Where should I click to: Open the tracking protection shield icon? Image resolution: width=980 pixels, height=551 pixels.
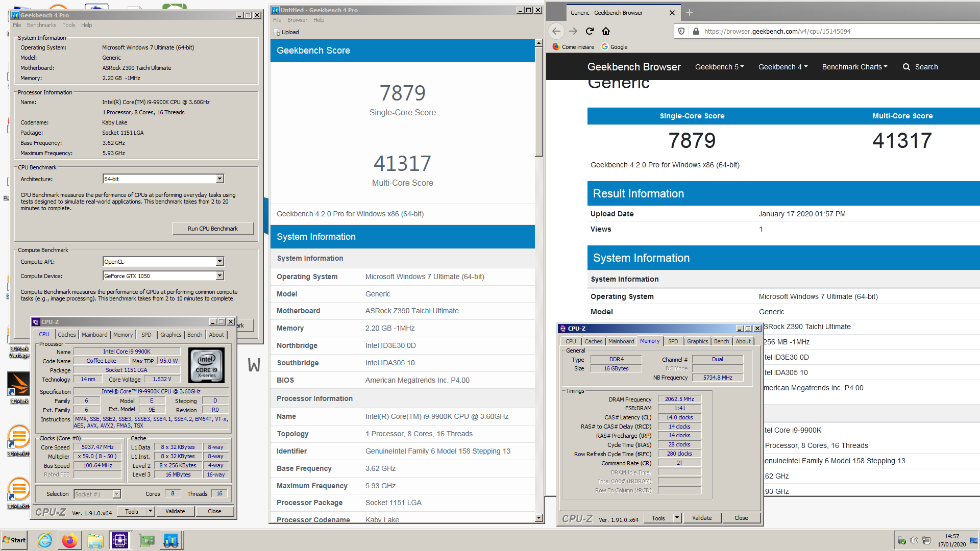pyautogui.click(x=681, y=31)
